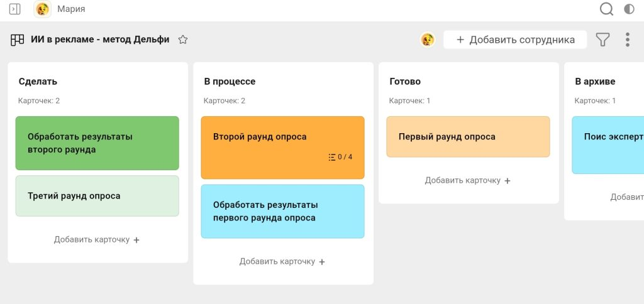644x304 pixels.
Task: Star the board as favorite
Action: pos(183,40)
